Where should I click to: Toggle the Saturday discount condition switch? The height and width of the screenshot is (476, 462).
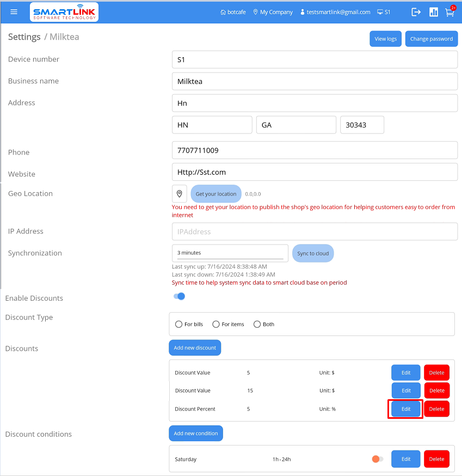[377, 459]
